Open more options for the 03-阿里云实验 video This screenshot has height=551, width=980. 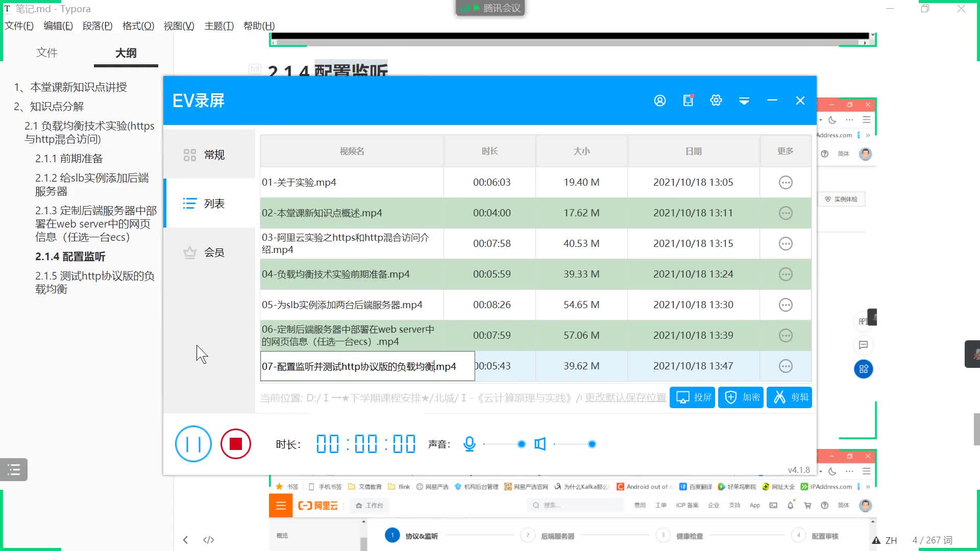tap(786, 243)
